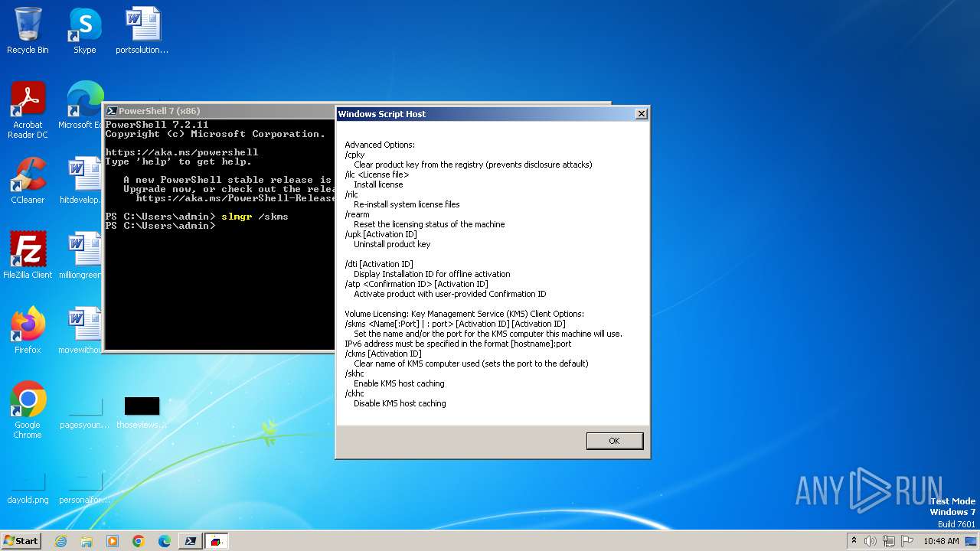Open the milliongreen Word document icon
The image size is (980, 551).
pyautogui.click(x=83, y=255)
